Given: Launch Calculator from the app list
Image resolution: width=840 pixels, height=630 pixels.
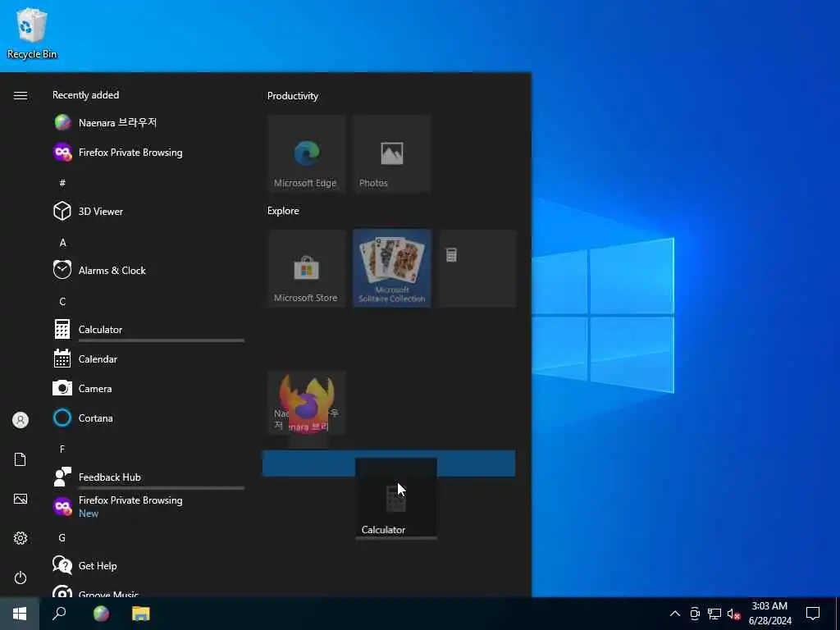Looking at the screenshot, I should (x=148, y=329).
